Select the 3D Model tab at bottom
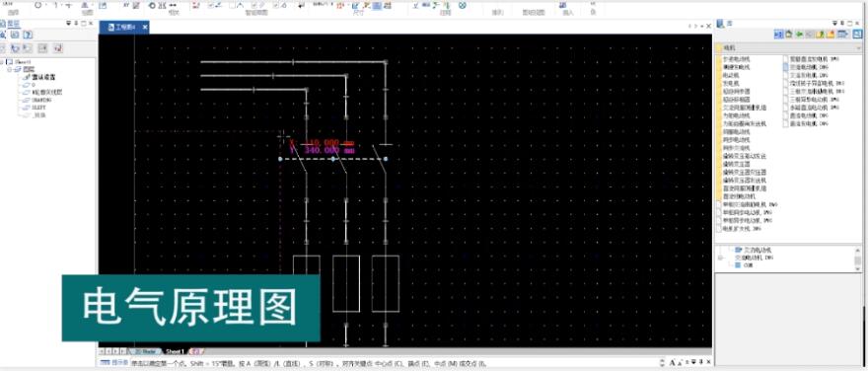The image size is (868, 371). pos(144,351)
